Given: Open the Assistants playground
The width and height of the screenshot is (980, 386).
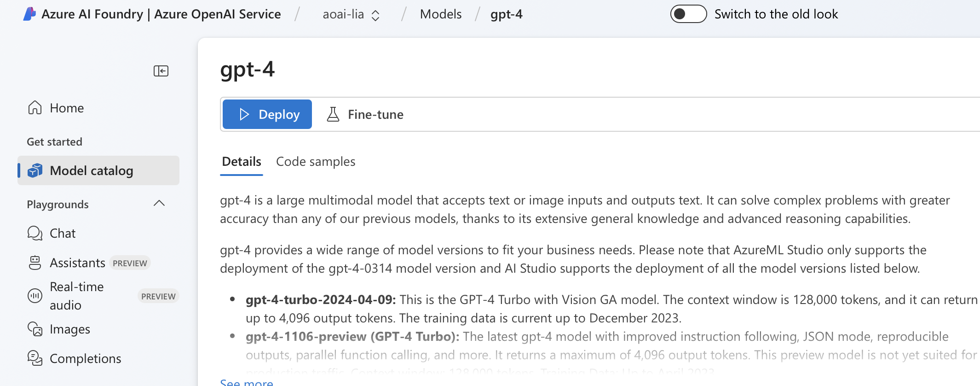Looking at the screenshot, I should pos(98,263).
